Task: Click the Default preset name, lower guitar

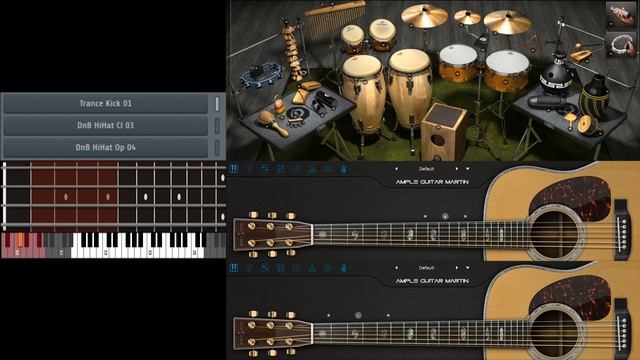Action: 426,268
